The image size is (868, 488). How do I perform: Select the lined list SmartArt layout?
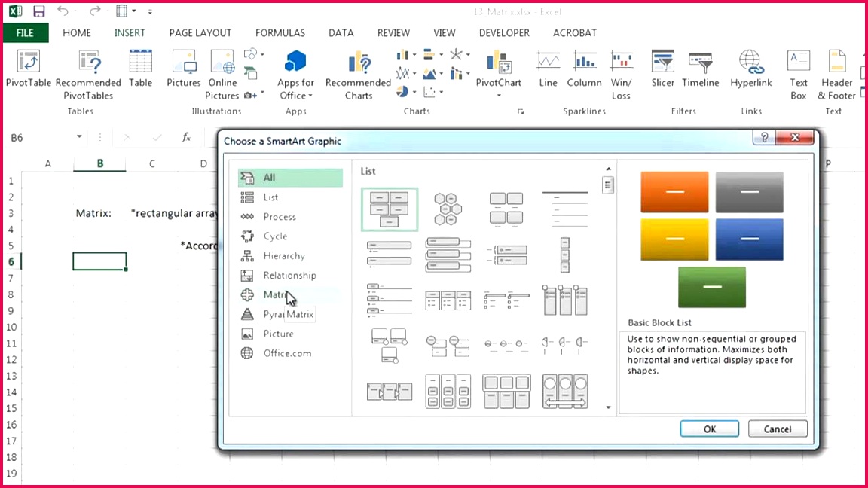565,209
